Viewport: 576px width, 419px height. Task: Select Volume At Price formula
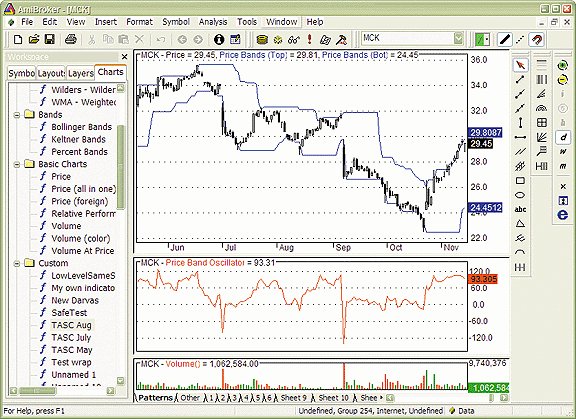tap(83, 251)
